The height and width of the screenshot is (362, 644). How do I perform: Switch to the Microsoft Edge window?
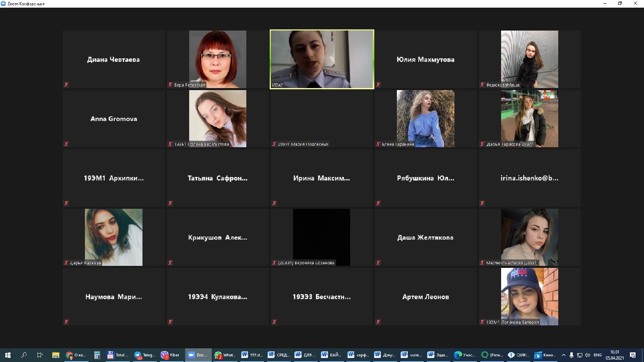[x=464, y=355]
